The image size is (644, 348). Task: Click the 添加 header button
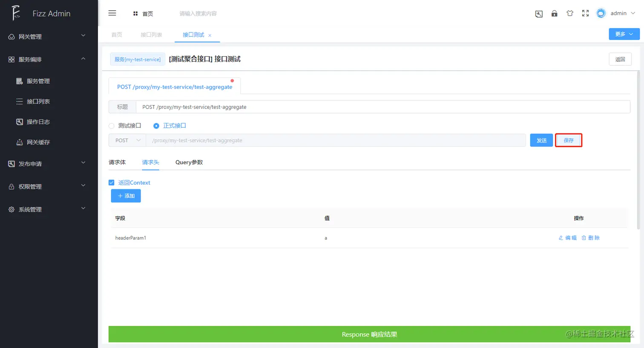(x=126, y=196)
